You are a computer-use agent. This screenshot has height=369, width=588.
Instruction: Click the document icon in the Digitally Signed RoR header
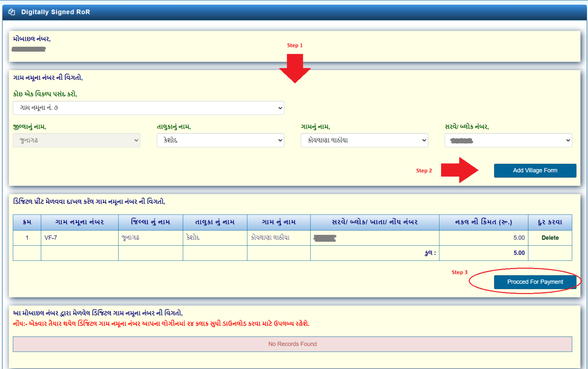click(11, 12)
